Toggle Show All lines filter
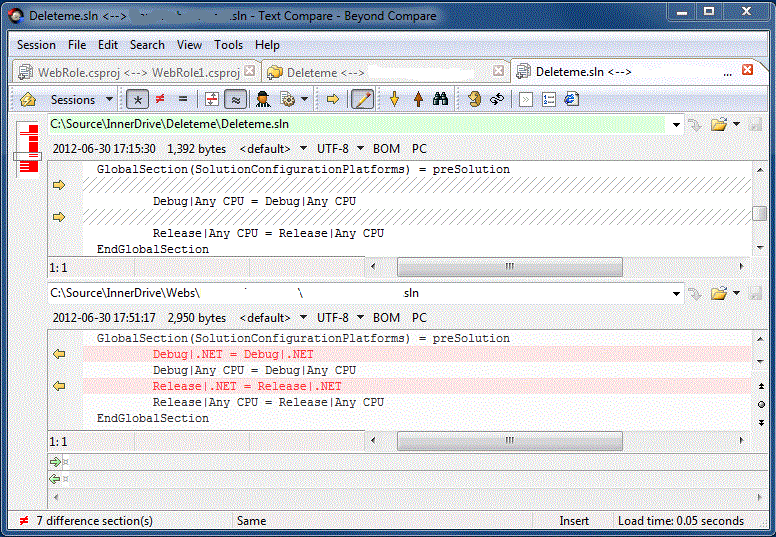Viewport: 776px width, 537px height. (x=137, y=99)
